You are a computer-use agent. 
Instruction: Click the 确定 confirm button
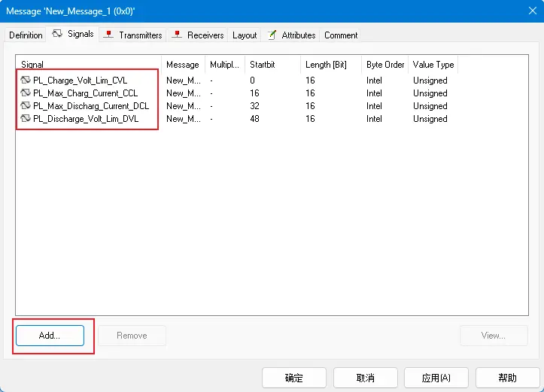click(293, 378)
